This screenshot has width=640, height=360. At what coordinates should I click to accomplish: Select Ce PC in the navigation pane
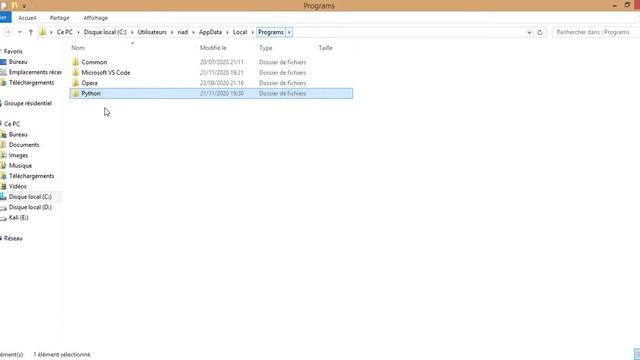tap(12, 124)
